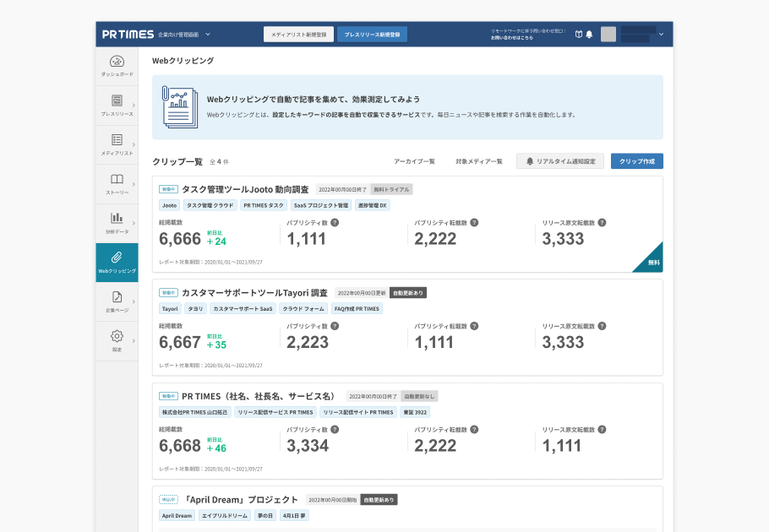Click the PR TIMES logo

[128, 35]
